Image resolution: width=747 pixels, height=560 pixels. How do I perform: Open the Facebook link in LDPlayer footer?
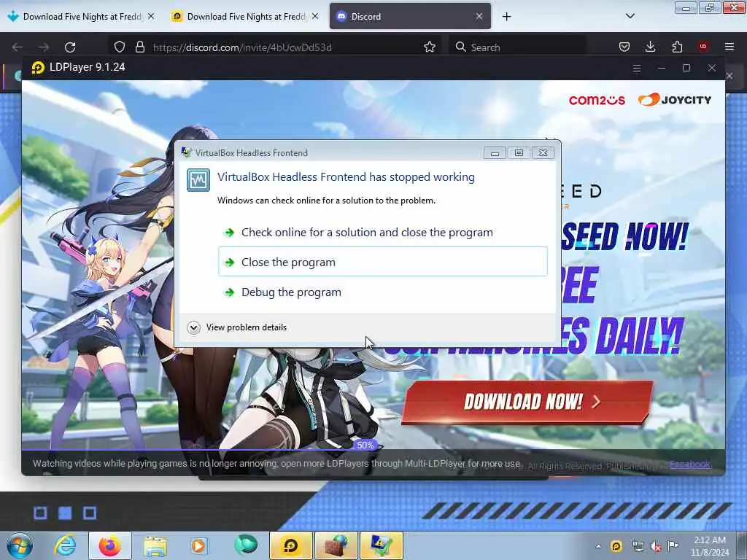(689, 464)
